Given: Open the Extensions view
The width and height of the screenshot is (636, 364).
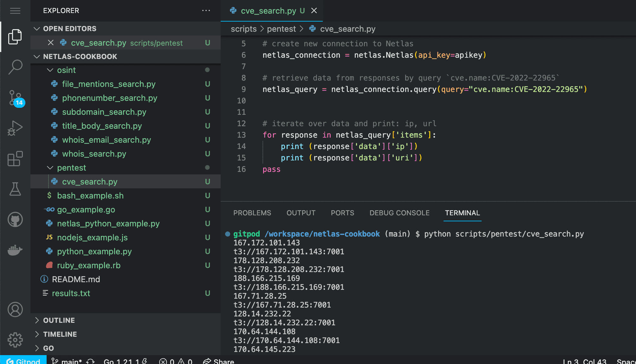Looking at the screenshot, I should tap(15, 159).
